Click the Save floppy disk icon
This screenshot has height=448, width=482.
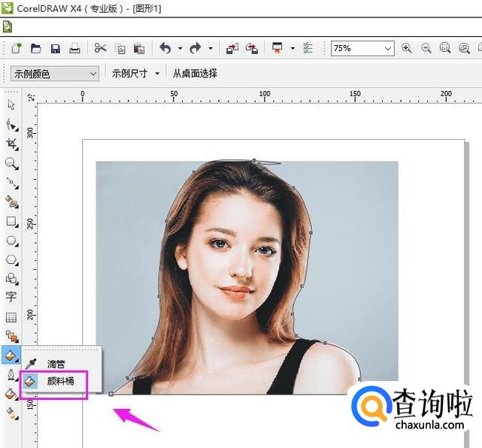click(x=55, y=48)
